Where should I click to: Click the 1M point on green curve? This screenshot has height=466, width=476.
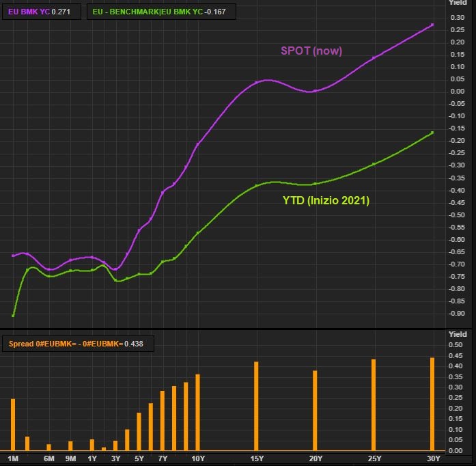coord(13,316)
